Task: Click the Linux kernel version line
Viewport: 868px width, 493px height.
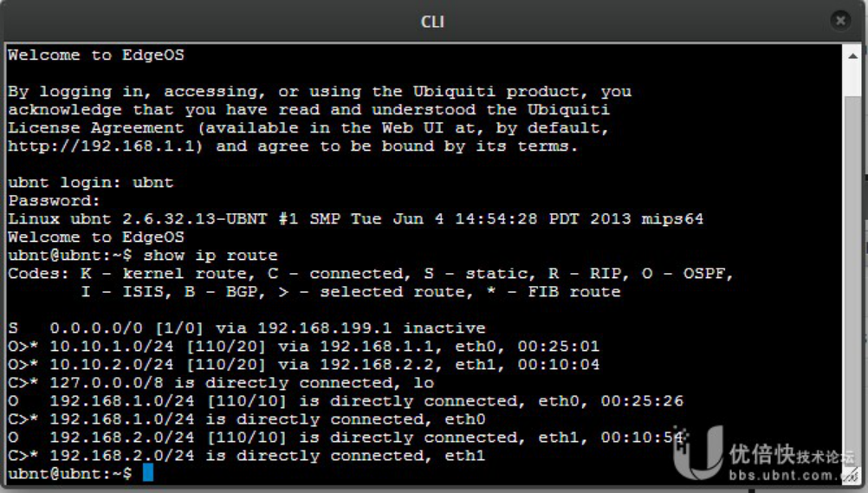Action: point(355,219)
